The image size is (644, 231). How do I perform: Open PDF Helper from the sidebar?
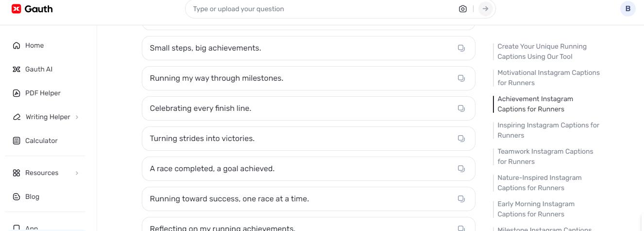(x=43, y=93)
